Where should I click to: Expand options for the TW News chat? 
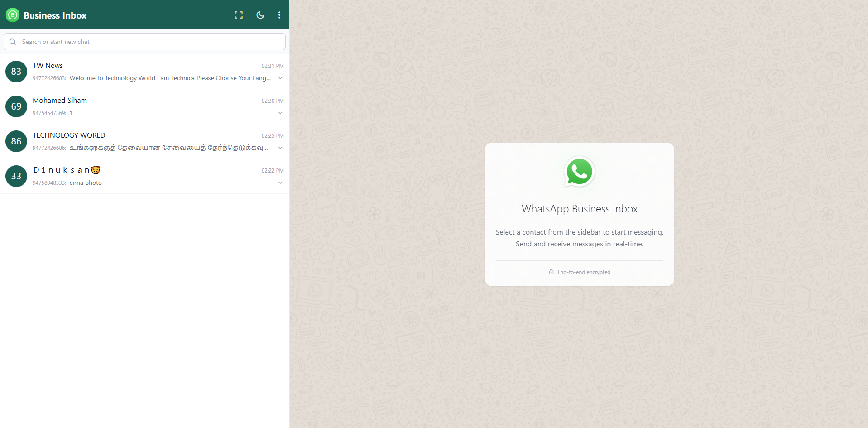coord(280,78)
